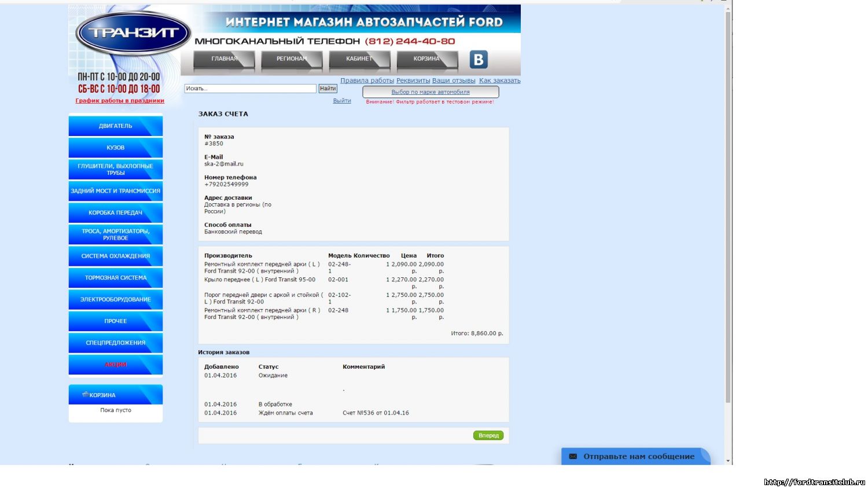Image resolution: width=868 pixels, height=488 pixels.
Task: Open Тормозная система category
Action: click(x=116, y=278)
